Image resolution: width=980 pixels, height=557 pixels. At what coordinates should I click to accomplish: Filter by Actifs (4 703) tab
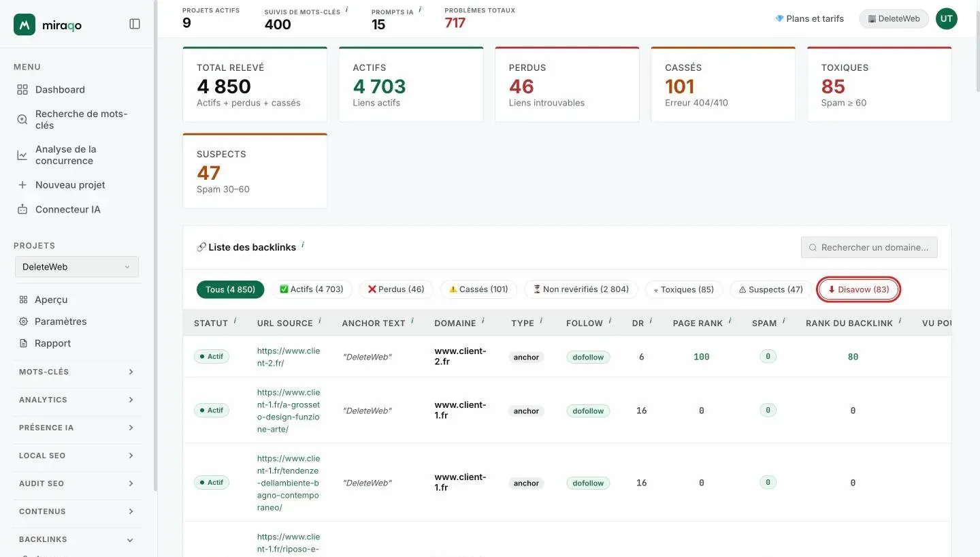tap(311, 289)
